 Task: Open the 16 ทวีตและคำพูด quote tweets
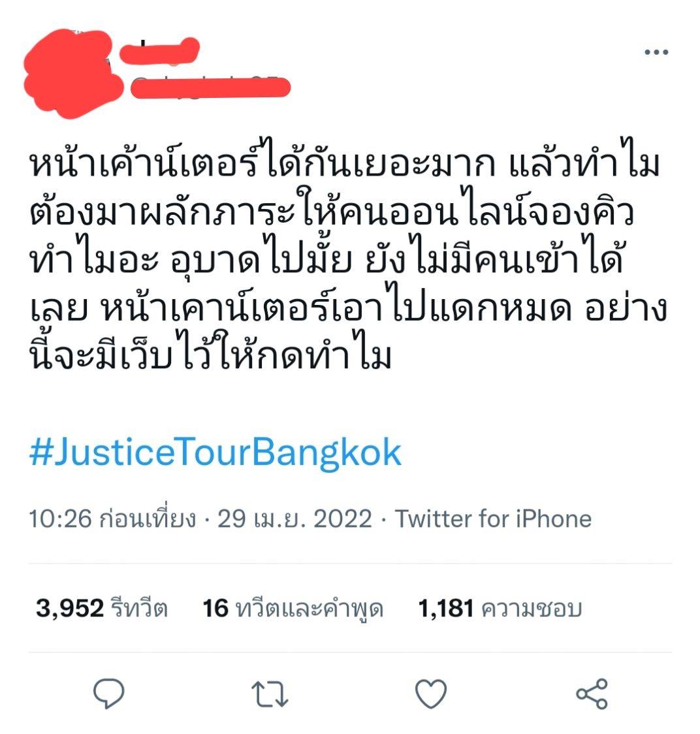(293, 609)
